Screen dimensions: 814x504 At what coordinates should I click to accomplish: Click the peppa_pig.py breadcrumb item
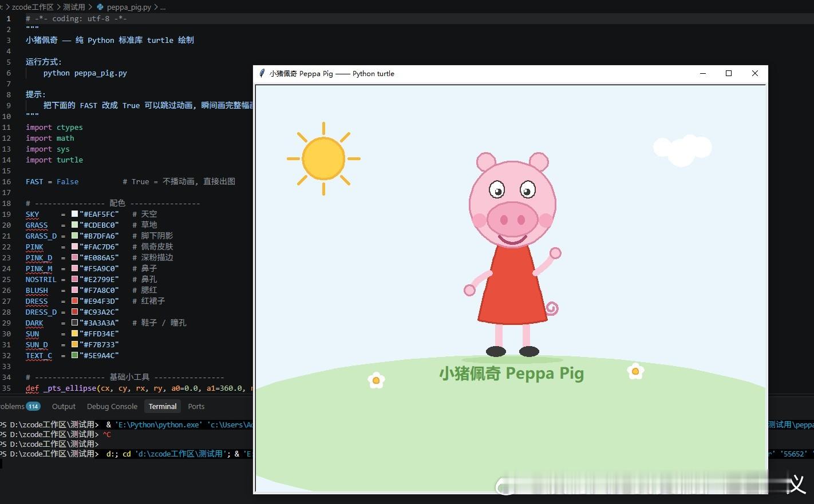124,7
